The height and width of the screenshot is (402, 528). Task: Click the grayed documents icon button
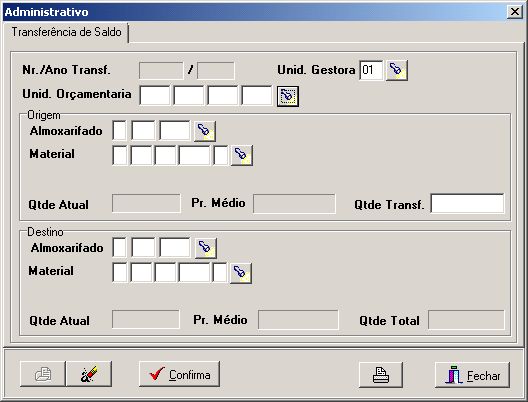[x=43, y=374]
